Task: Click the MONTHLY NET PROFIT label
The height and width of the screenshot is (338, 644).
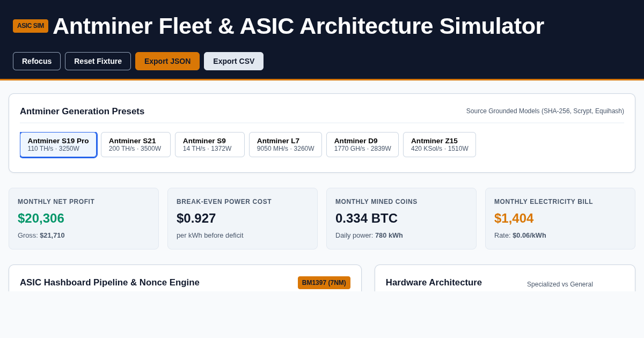Action: [56, 202]
